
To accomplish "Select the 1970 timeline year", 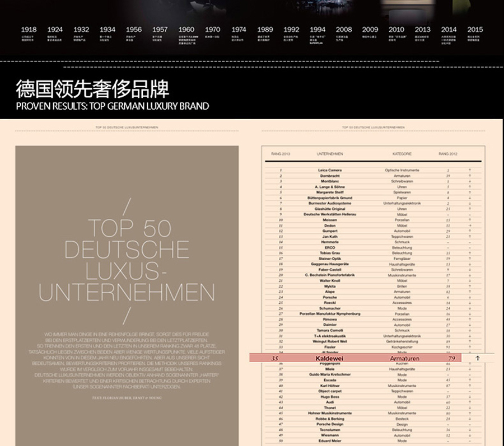I will tap(213, 30).
